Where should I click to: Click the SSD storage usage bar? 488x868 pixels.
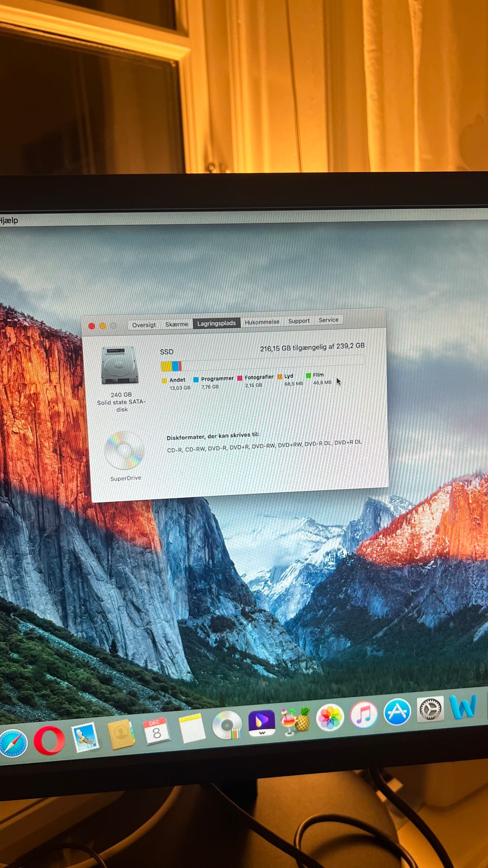click(x=262, y=363)
